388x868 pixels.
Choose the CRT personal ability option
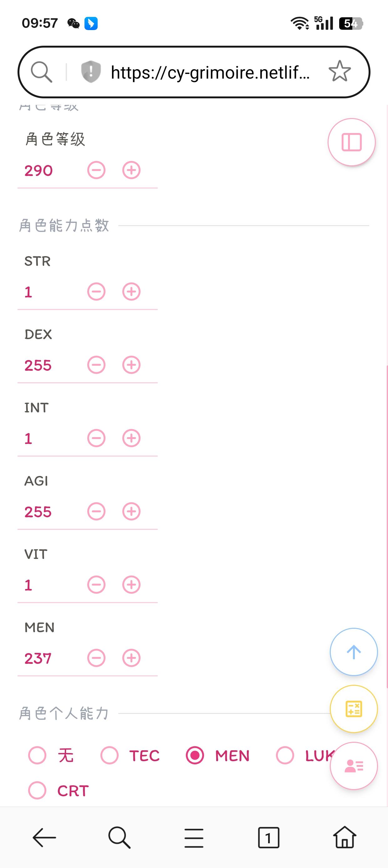click(37, 790)
